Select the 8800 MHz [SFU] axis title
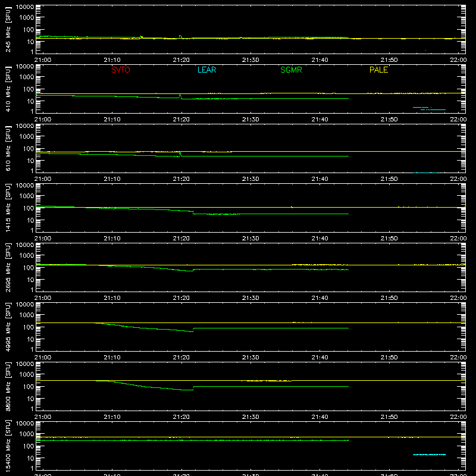 [8, 386]
